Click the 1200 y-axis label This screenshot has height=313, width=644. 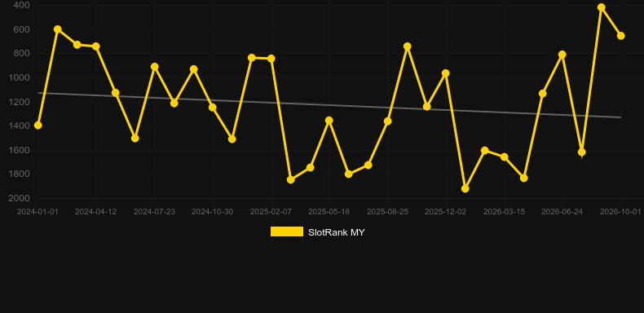tap(20, 102)
